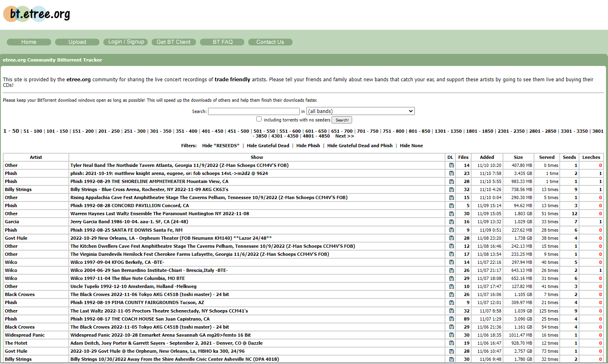
Task: Click the Size column header
Action: point(518,157)
